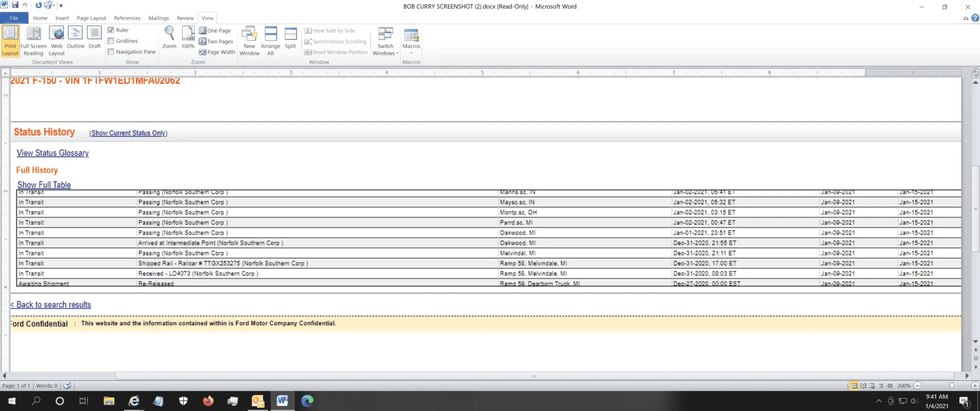Switch to Draft view in ribbon
The width and height of the screenshot is (980, 411).
[x=94, y=38]
